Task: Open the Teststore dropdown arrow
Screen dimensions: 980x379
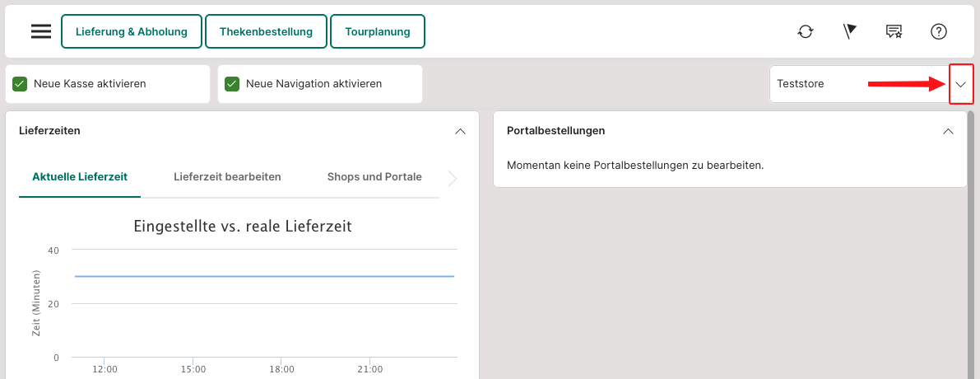Action: click(x=960, y=84)
